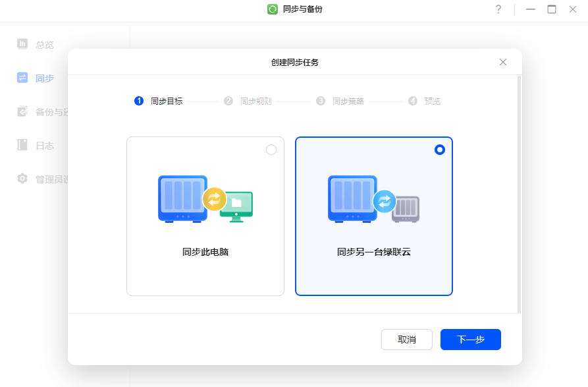Click the green 同步与备份 app logo

tap(273, 9)
